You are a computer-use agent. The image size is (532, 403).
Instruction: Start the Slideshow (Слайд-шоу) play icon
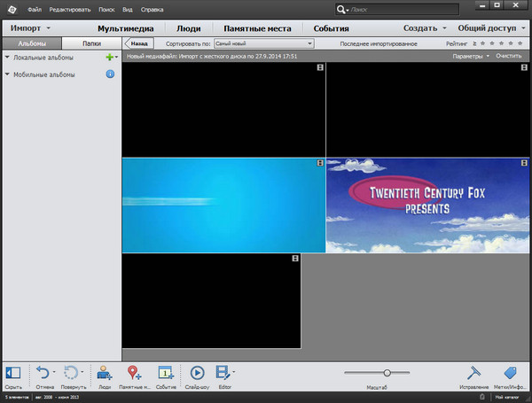coord(197,373)
